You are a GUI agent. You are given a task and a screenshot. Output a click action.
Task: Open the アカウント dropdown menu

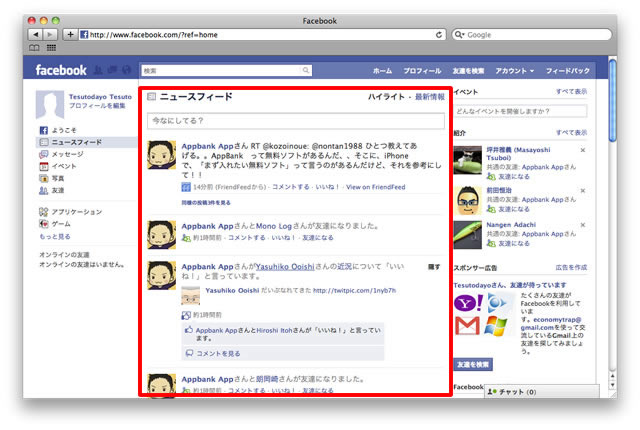[x=514, y=71]
